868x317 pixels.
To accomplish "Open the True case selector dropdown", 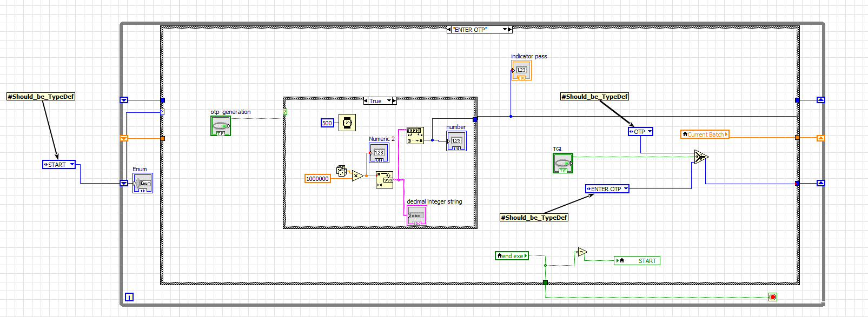I will tap(389, 101).
